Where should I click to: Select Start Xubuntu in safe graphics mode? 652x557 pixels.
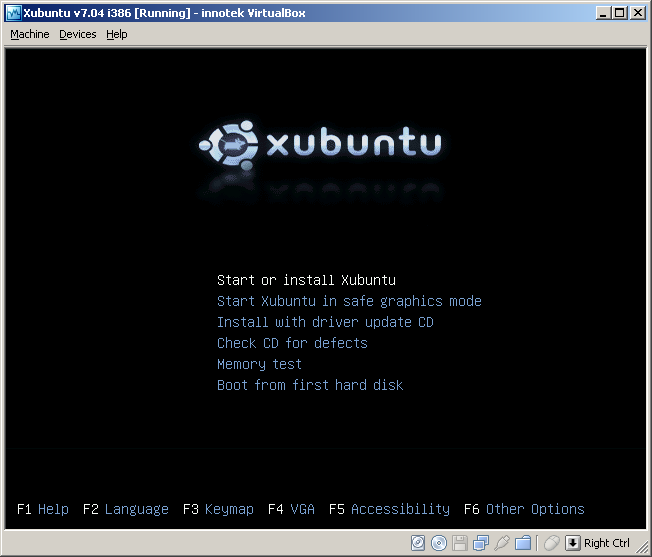coord(349,301)
